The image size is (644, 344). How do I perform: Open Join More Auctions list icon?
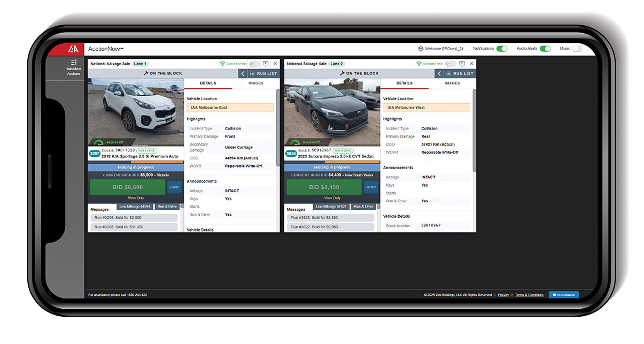[74, 63]
